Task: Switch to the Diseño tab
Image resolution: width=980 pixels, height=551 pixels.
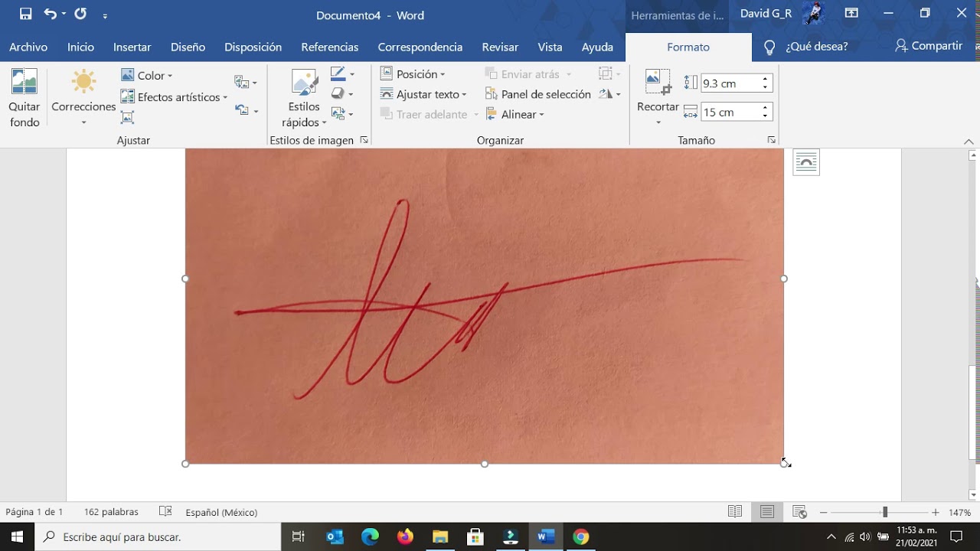Action: point(188,47)
